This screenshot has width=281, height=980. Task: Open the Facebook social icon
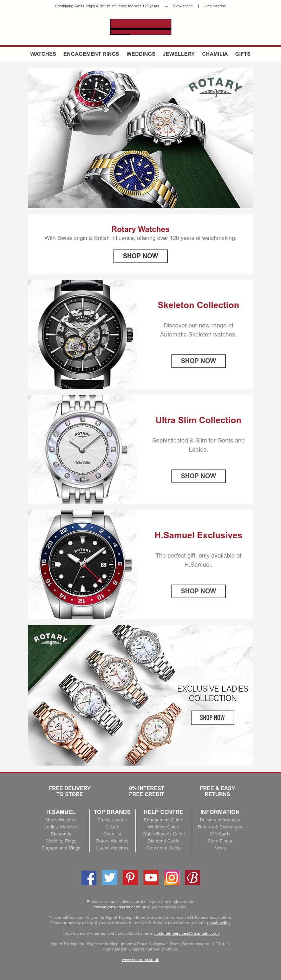pos(89,878)
